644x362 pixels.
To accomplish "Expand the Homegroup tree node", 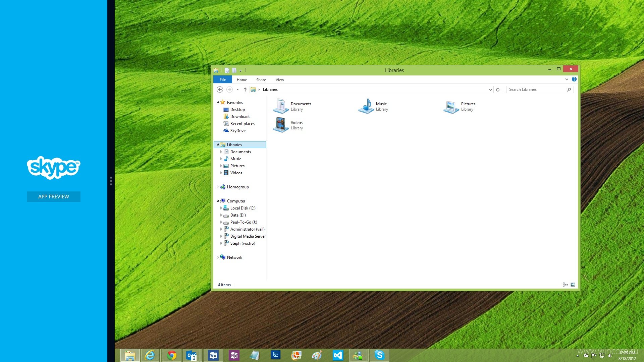I will coord(218,187).
